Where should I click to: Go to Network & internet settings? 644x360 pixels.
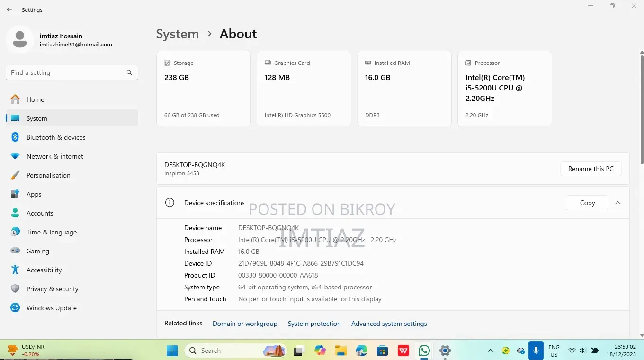click(72, 156)
